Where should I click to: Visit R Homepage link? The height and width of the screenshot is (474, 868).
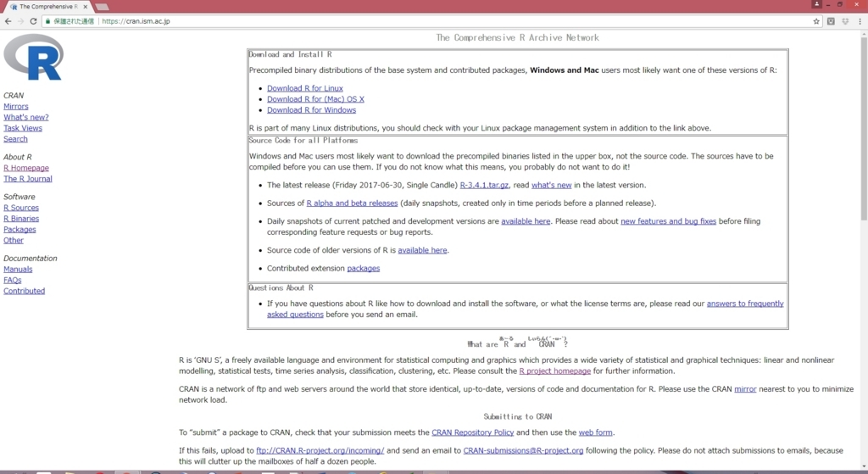[26, 168]
